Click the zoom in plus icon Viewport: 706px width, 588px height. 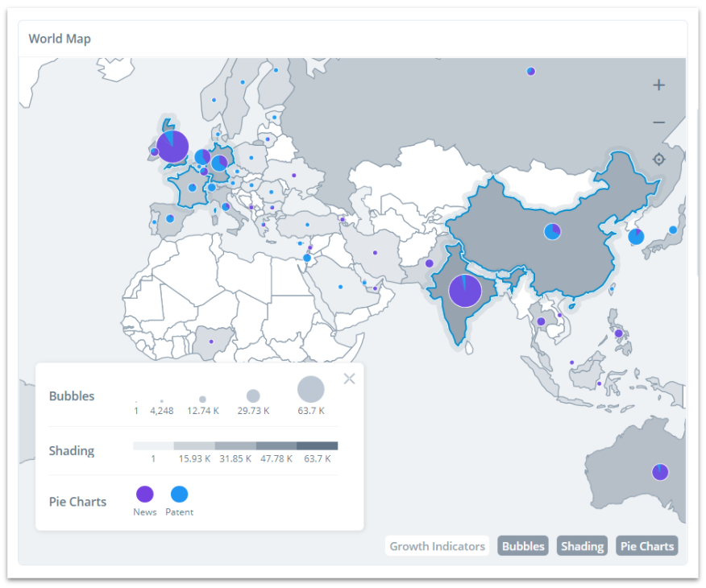(x=658, y=85)
